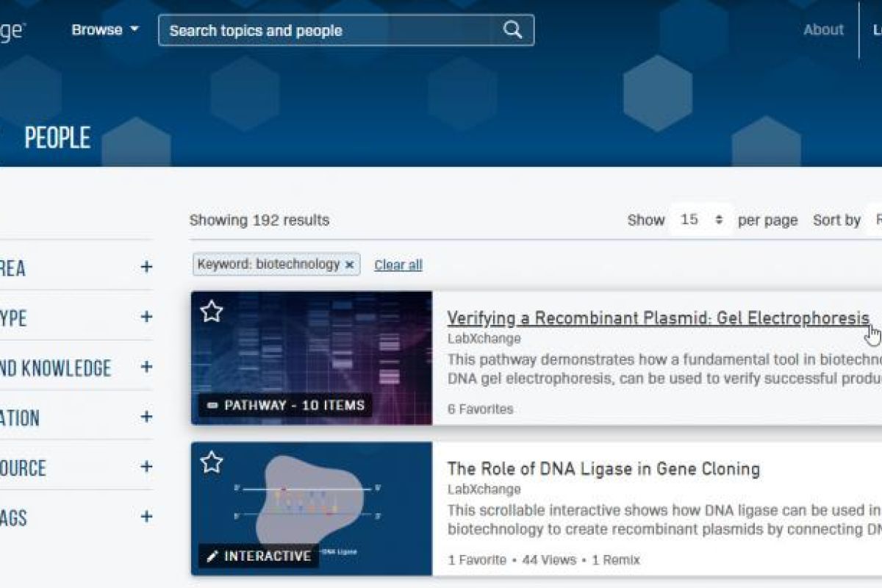Open The Role of DNA Ligase title
This screenshot has height=588, width=882.
(603, 469)
